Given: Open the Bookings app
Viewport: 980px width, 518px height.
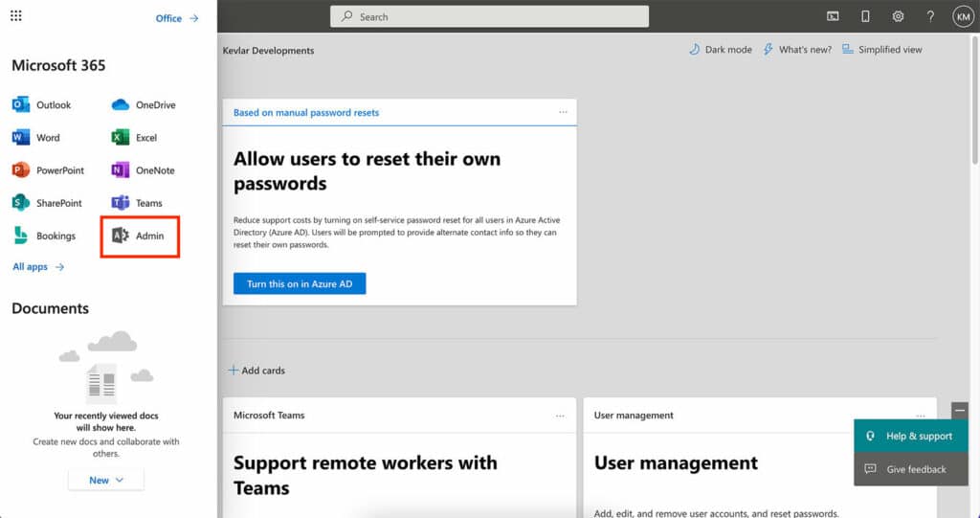Looking at the screenshot, I should coord(44,236).
